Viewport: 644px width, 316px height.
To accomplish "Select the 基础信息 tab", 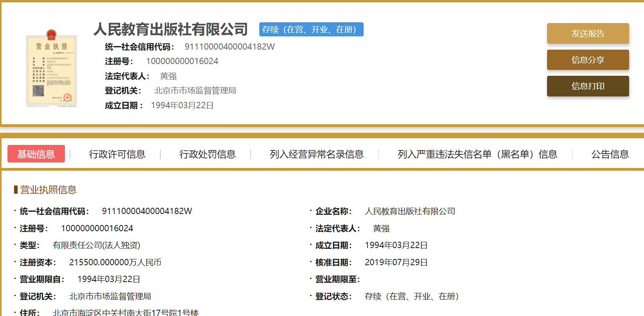I will coord(36,154).
